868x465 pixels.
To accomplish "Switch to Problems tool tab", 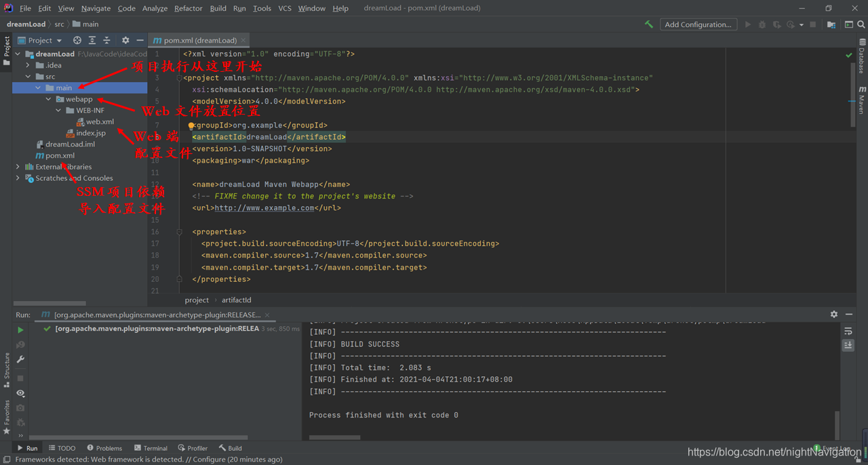I will click(x=104, y=448).
